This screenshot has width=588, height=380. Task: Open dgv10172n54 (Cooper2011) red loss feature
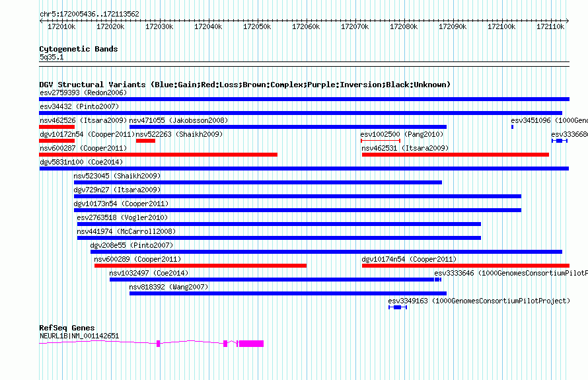point(57,141)
